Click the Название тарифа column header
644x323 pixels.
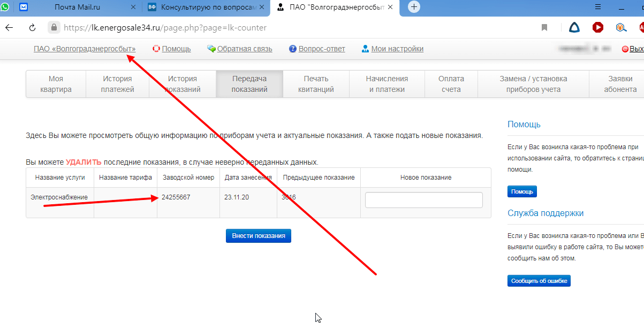point(125,178)
